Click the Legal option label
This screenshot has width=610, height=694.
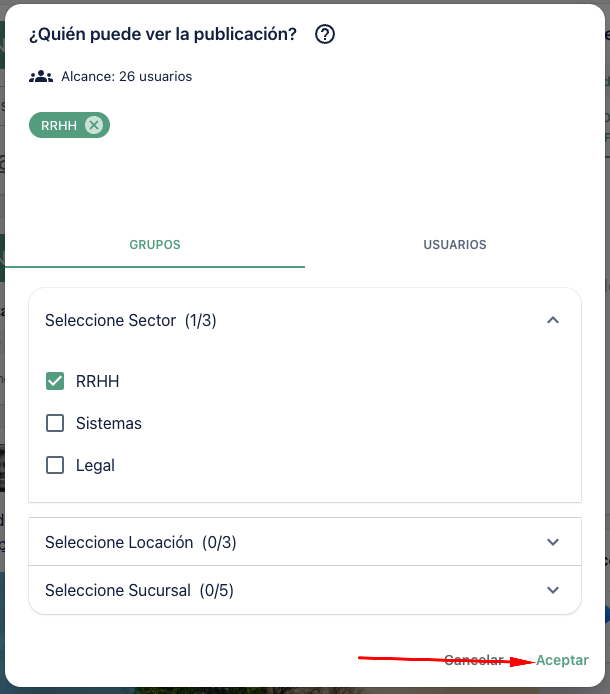(95, 465)
